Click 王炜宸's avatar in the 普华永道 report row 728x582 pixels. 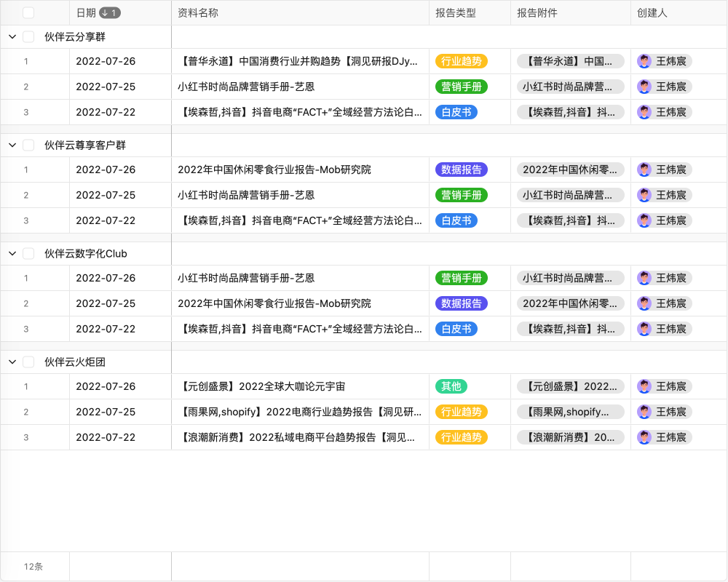644,61
